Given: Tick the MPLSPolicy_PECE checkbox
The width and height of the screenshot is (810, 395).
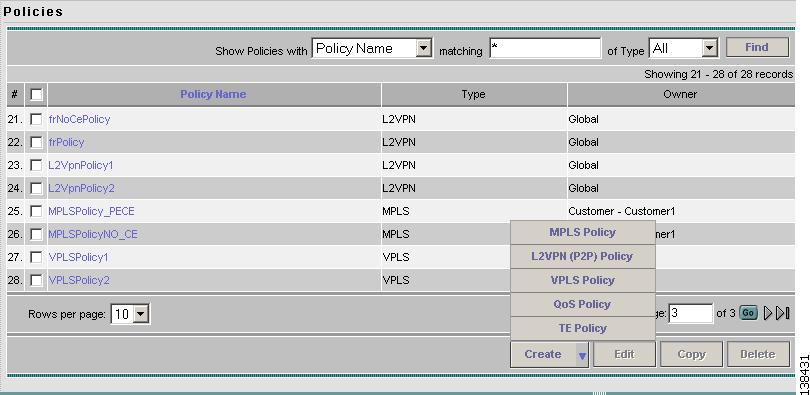Looking at the screenshot, I should tap(36, 211).
